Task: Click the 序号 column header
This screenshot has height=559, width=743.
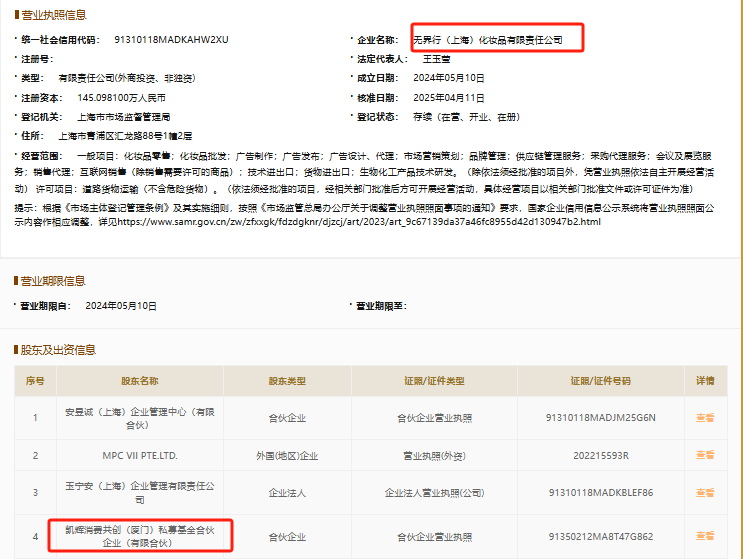Action: pyautogui.click(x=35, y=381)
